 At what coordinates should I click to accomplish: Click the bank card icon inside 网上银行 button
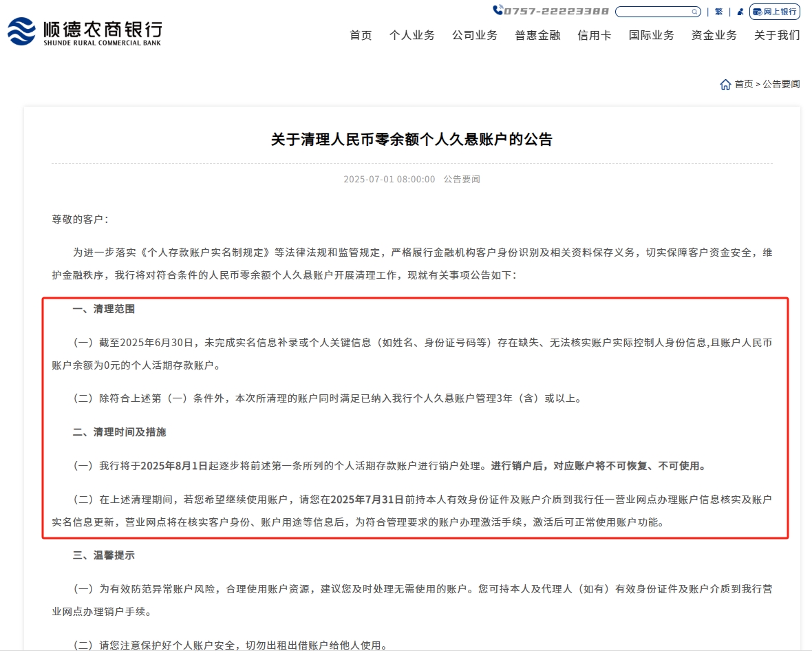757,11
